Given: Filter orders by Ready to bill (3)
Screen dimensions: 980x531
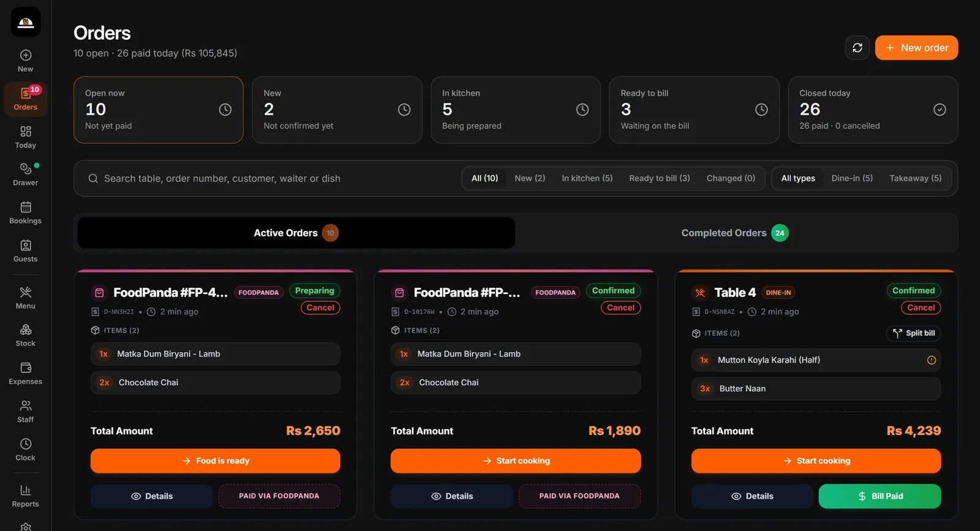Looking at the screenshot, I should click(659, 178).
